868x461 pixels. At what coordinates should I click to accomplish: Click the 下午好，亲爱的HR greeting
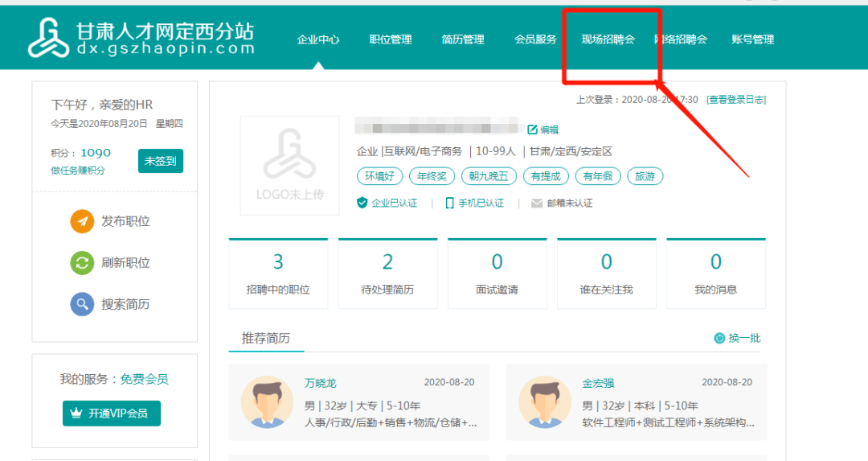pyautogui.click(x=102, y=105)
